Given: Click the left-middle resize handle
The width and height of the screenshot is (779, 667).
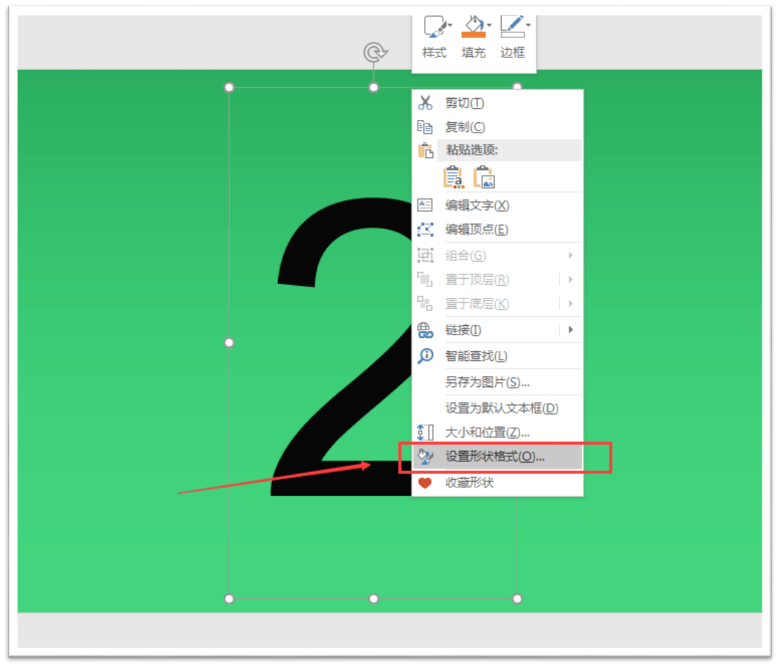Looking at the screenshot, I should coord(229,343).
